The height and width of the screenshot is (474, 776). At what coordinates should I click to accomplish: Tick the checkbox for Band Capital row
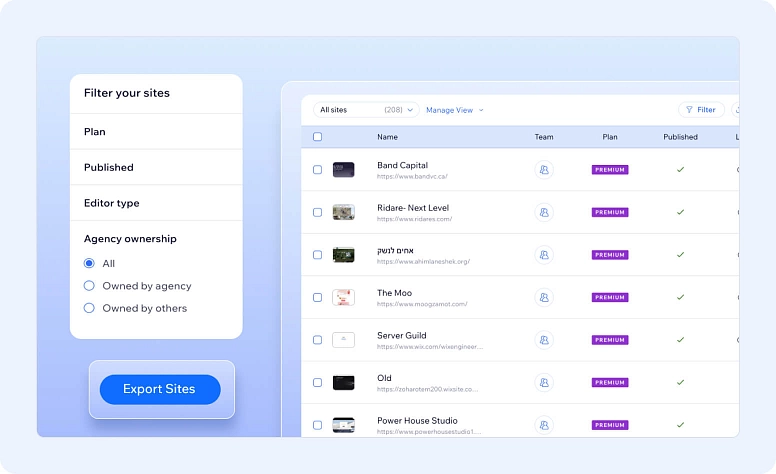click(318, 170)
